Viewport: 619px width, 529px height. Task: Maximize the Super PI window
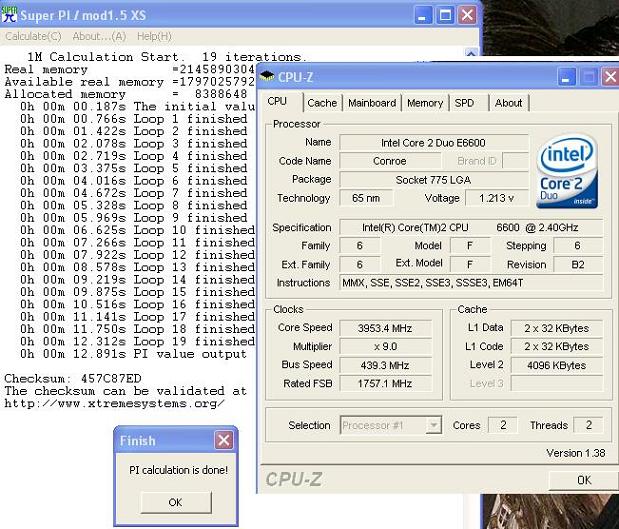click(445, 16)
